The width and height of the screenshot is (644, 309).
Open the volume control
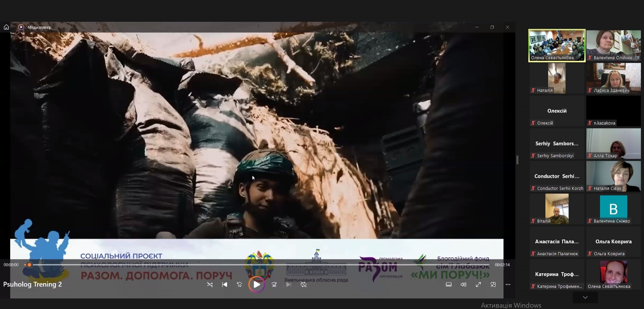click(x=463, y=284)
